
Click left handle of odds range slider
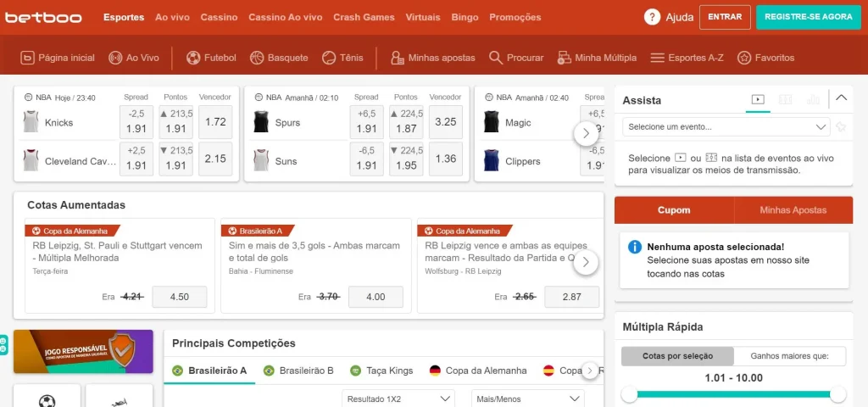[630, 395]
